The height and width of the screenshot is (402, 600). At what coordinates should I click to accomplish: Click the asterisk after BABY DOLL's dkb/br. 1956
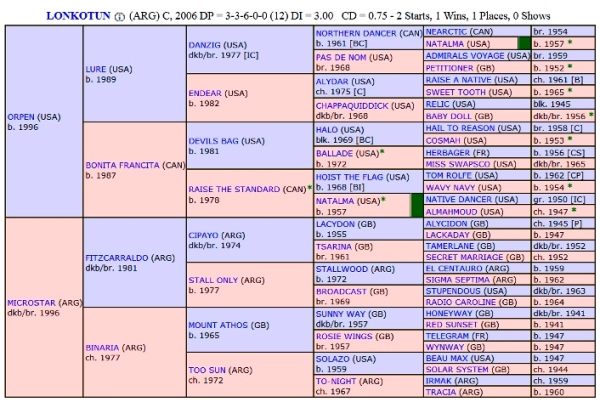coord(590,116)
